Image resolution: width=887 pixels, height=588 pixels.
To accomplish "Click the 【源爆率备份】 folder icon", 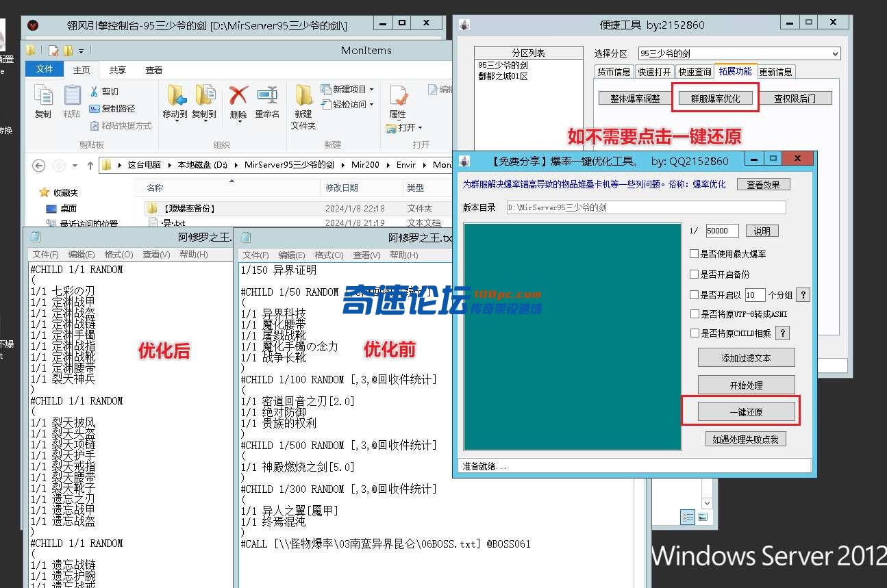I will click(153, 208).
